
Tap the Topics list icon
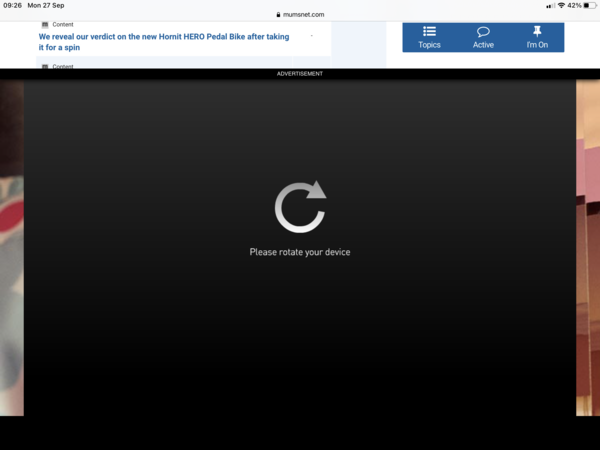tap(429, 31)
